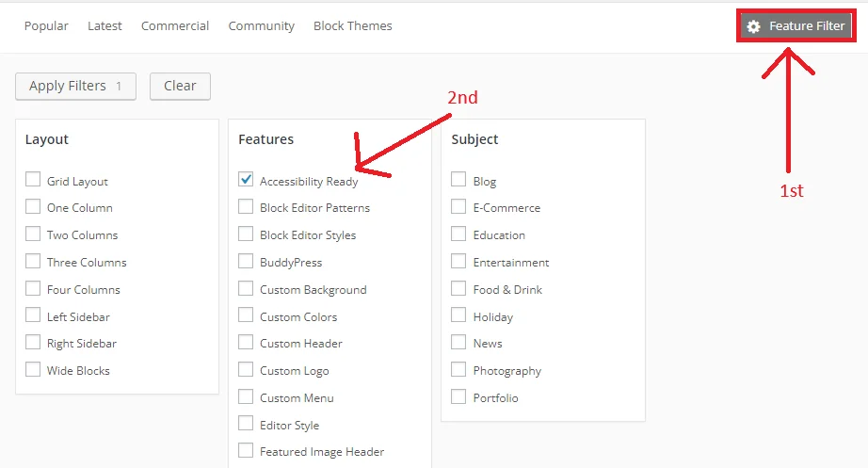The image size is (868, 468).
Task: Enable the Food & Drink checkbox
Action: coord(458,288)
